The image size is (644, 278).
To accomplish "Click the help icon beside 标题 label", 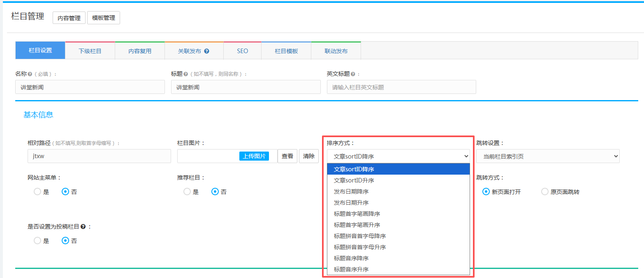I will pos(186,74).
